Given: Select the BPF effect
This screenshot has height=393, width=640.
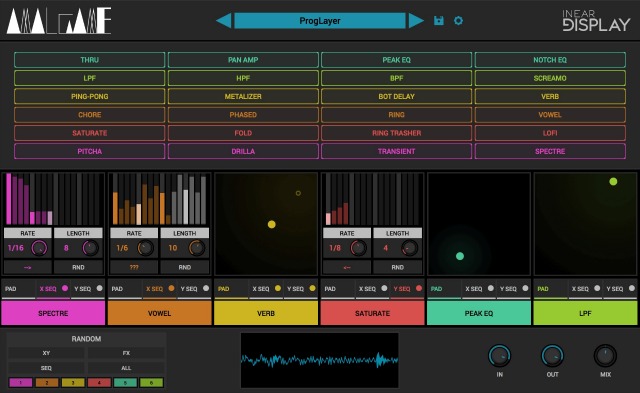Looking at the screenshot, I should [396, 78].
